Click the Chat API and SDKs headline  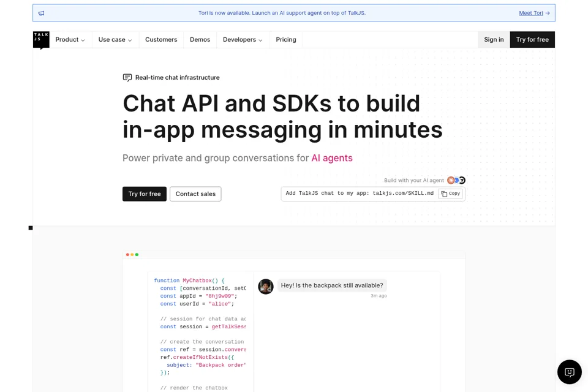[282, 116]
